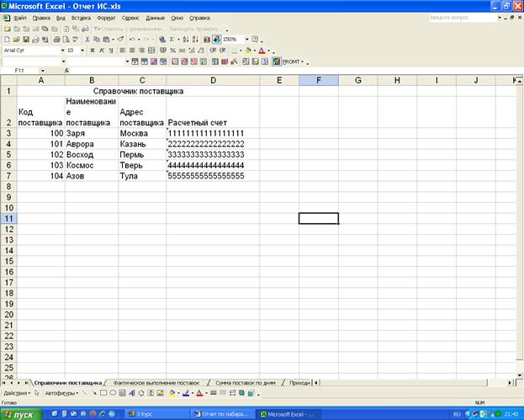Open the Вставка menu

tap(81, 18)
